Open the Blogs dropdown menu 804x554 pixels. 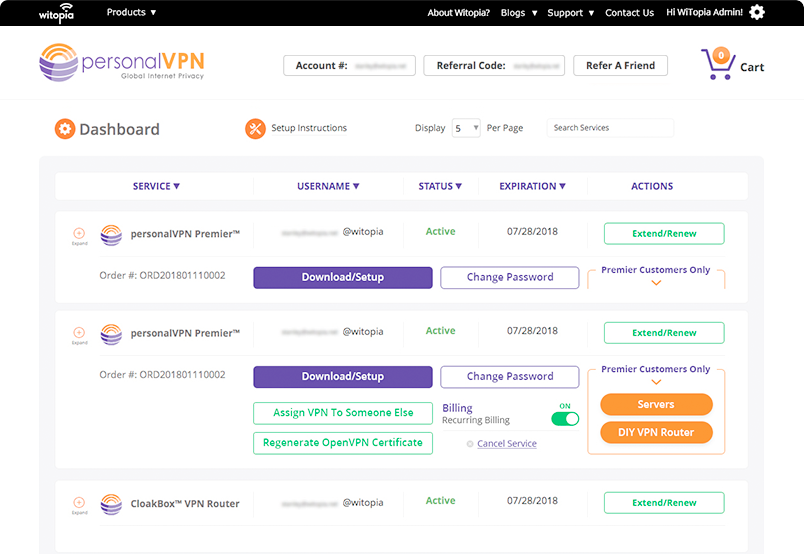pos(519,13)
